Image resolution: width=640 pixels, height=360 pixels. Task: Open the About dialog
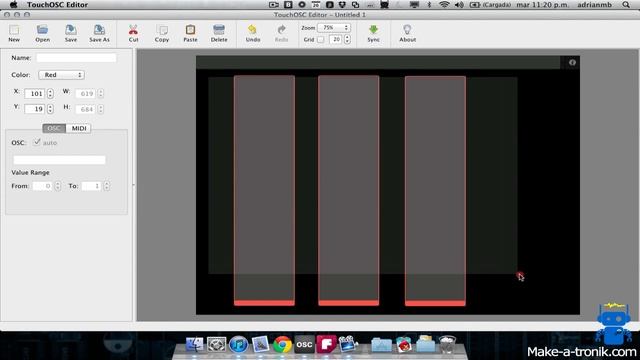pos(407,33)
